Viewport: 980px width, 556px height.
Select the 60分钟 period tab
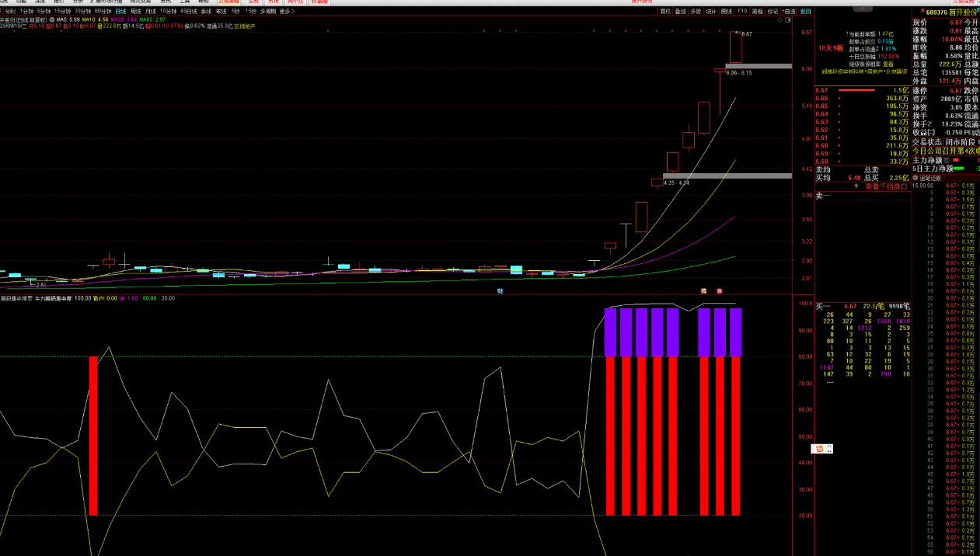103,12
